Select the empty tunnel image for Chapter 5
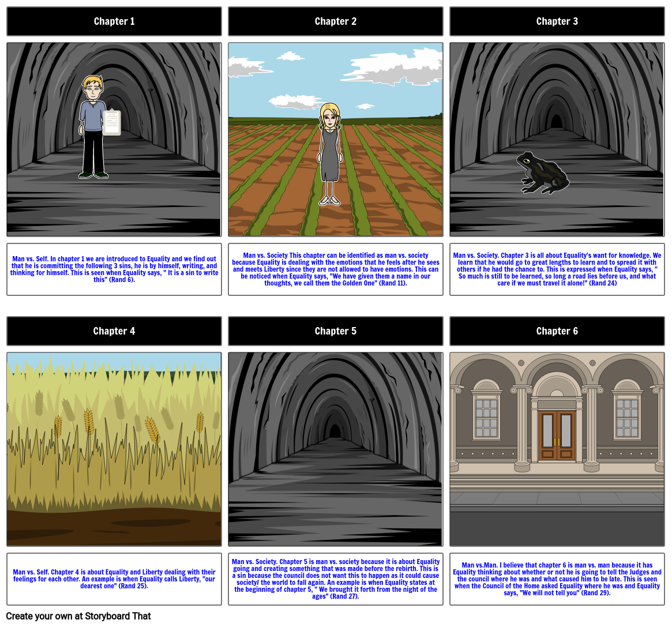Image resolution: width=672 pixels, height=627 pixels. (335, 450)
